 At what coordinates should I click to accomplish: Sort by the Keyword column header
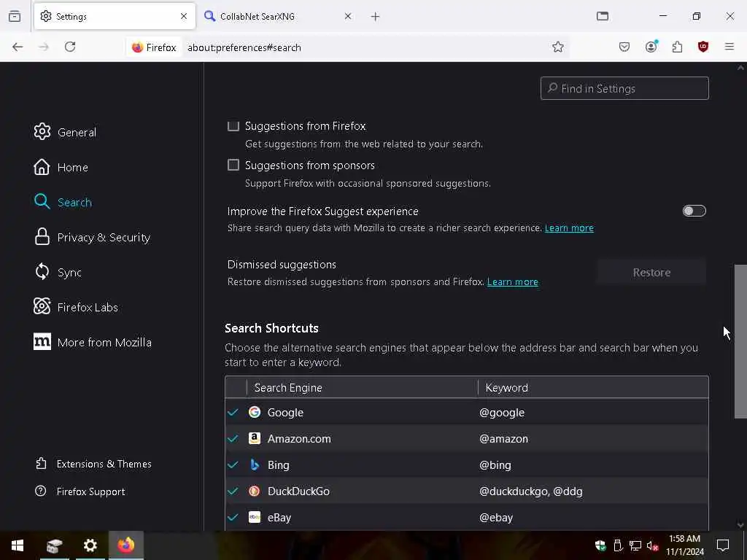(593, 388)
